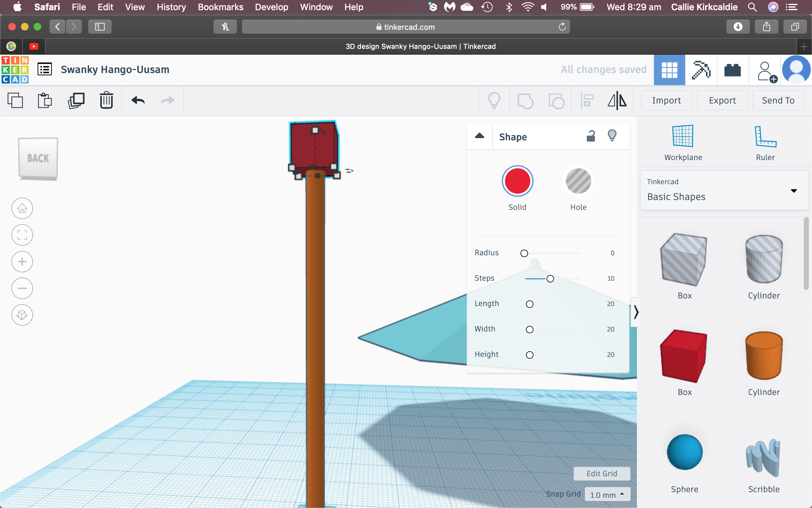Click the Paste tool icon
The height and width of the screenshot is (508, 812).
click(45, 100)
